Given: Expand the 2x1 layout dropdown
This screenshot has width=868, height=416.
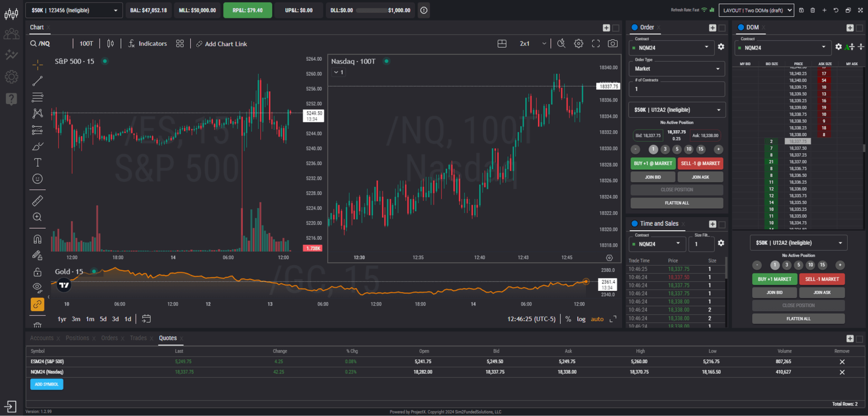Looking at the screenshot, I should [533, 44].
